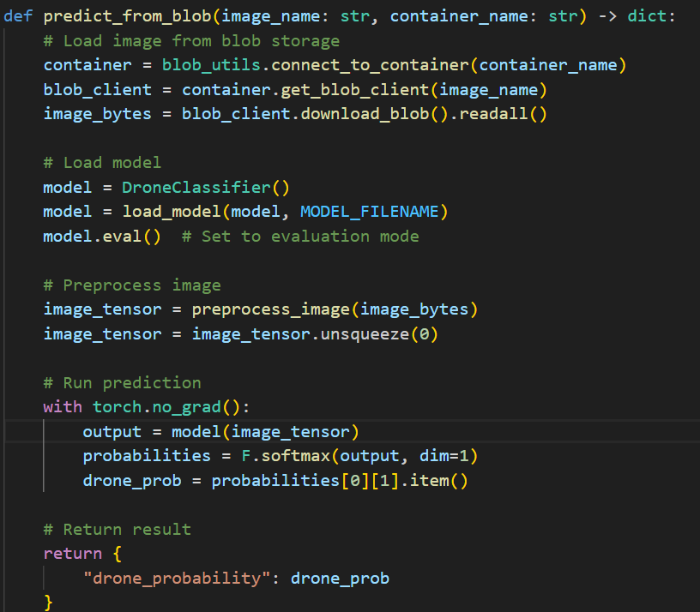
Task: Click the 'with' keyword
Action: (x=63, y=407)
